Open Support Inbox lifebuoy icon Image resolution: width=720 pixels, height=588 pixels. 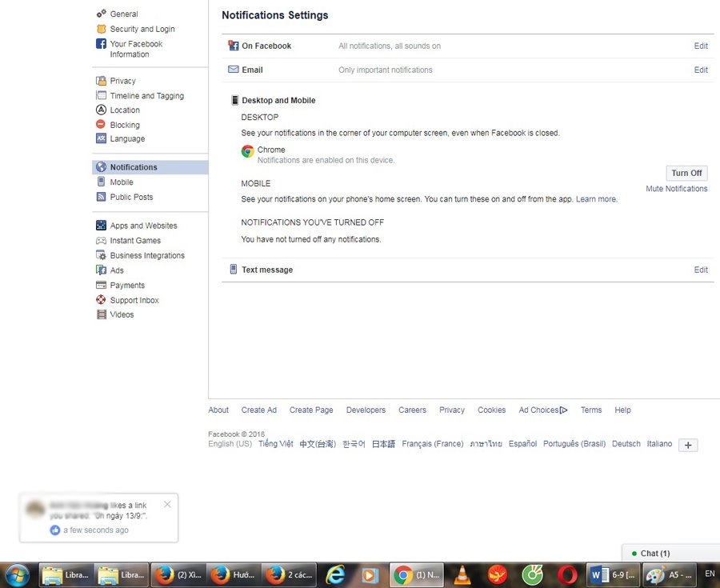point(101,300)
